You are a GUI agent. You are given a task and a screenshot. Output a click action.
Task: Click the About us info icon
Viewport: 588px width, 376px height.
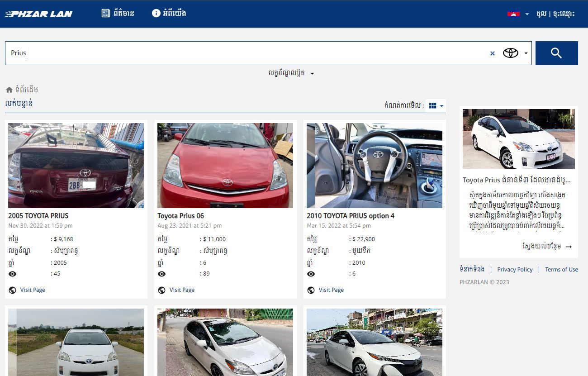156,13
